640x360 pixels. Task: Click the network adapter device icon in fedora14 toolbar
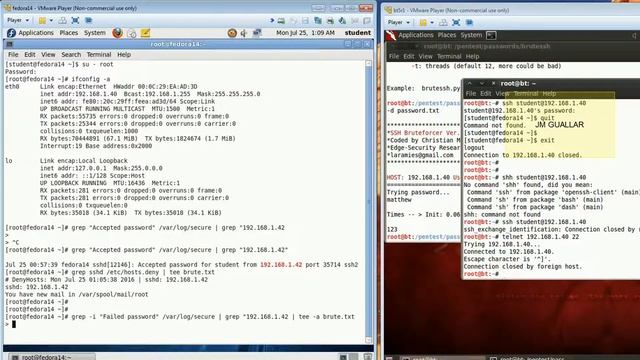(x=318, y=20)
